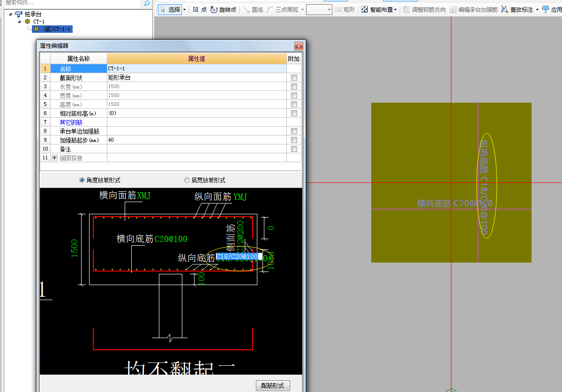Tick the 高度(mm) 附加 checkbox
The width and height of the screenshot is (562, 392).
(x=294, y=105)
